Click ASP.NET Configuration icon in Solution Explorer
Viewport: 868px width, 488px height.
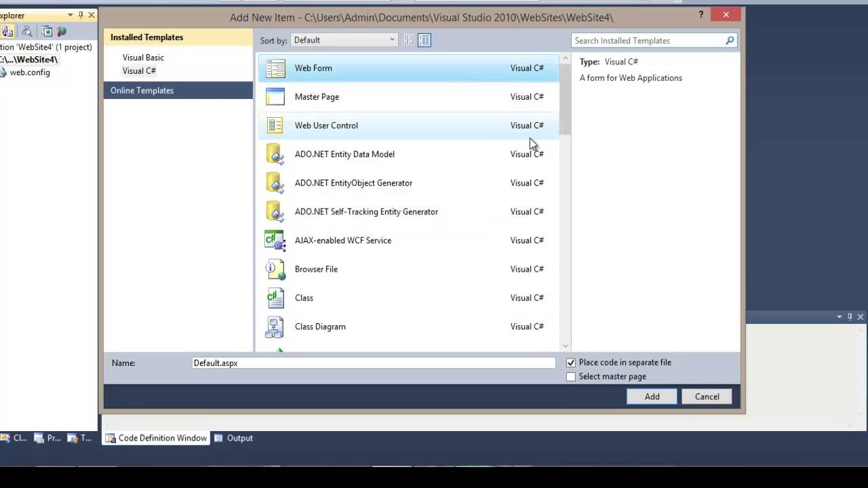(62, 31)
